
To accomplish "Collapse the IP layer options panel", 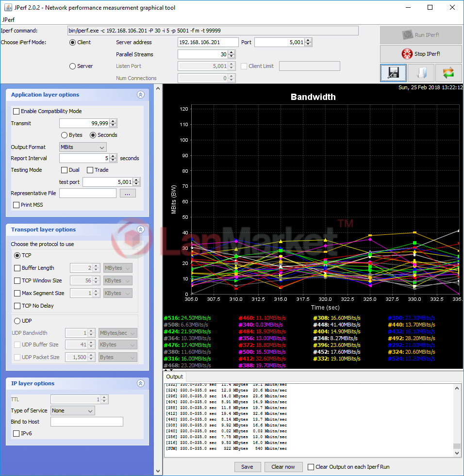I will click(141, 383).
